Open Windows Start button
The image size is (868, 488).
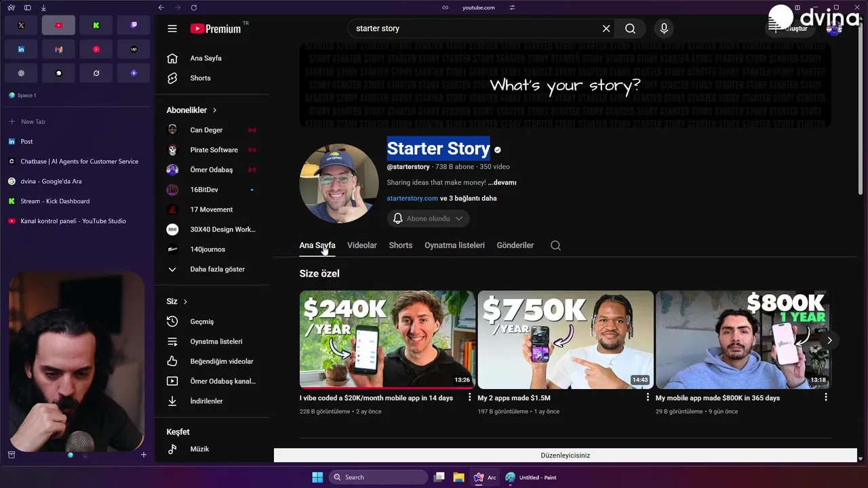click(x=317, y=477)
